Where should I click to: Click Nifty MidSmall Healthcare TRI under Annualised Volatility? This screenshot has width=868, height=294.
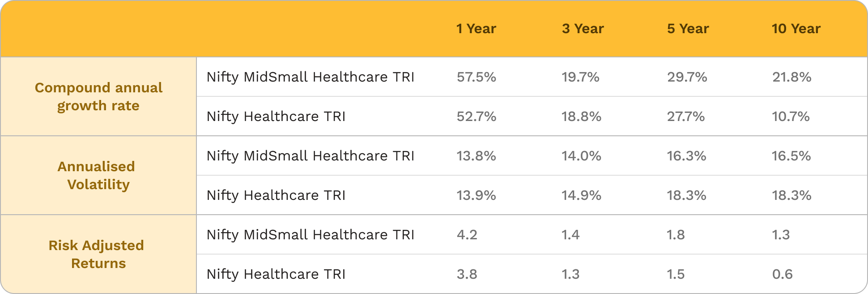pyautogui.click(x=310, y=156)
